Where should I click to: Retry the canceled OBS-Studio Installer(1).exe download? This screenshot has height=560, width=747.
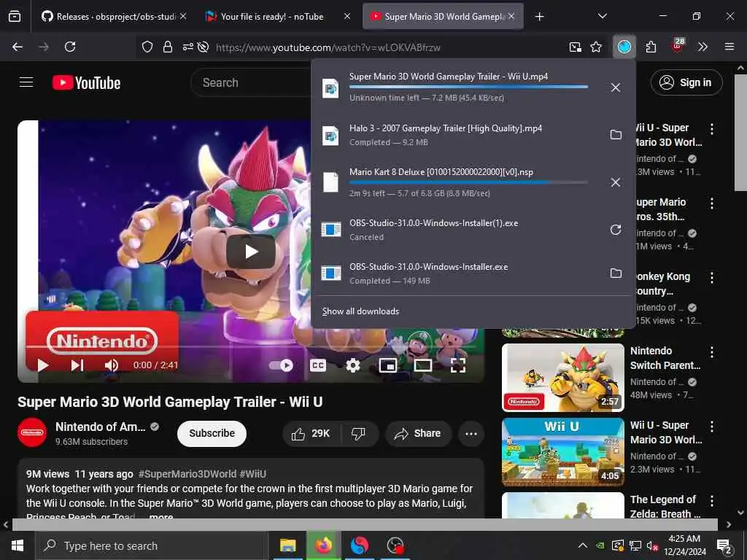click(616, 230)
